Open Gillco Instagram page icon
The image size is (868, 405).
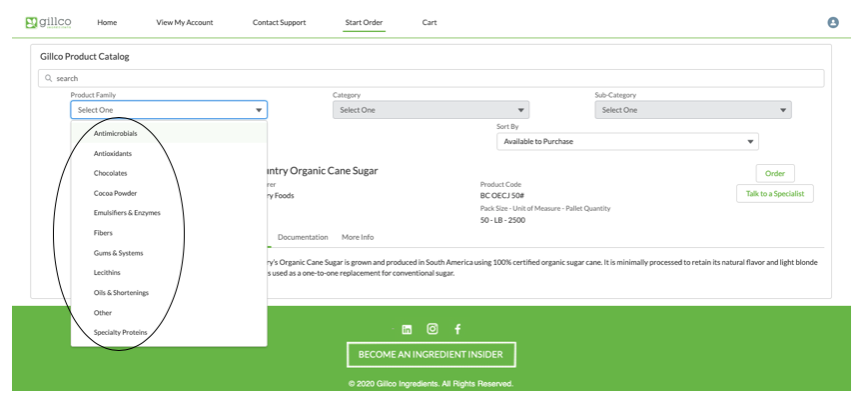[x=433, y=329]
